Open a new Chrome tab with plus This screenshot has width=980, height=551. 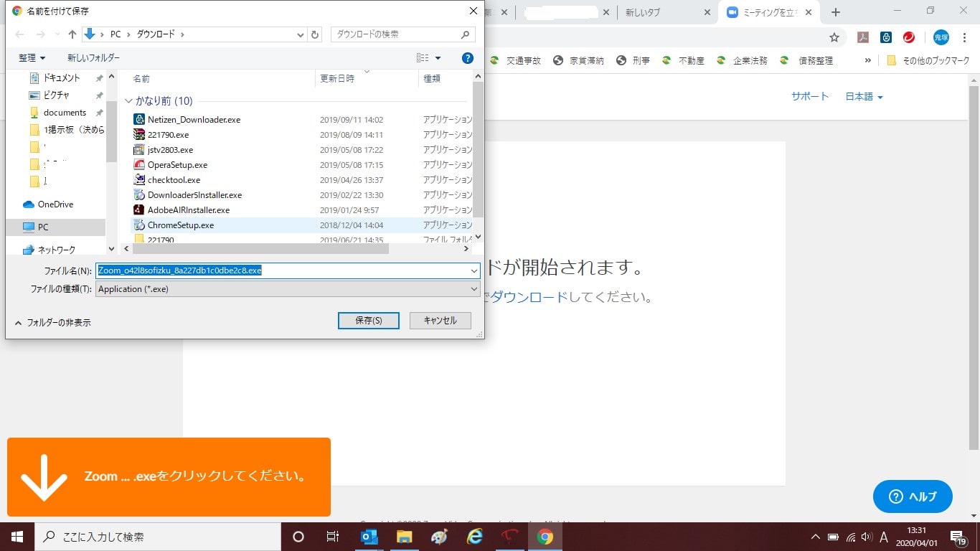[x=835, y=12]
